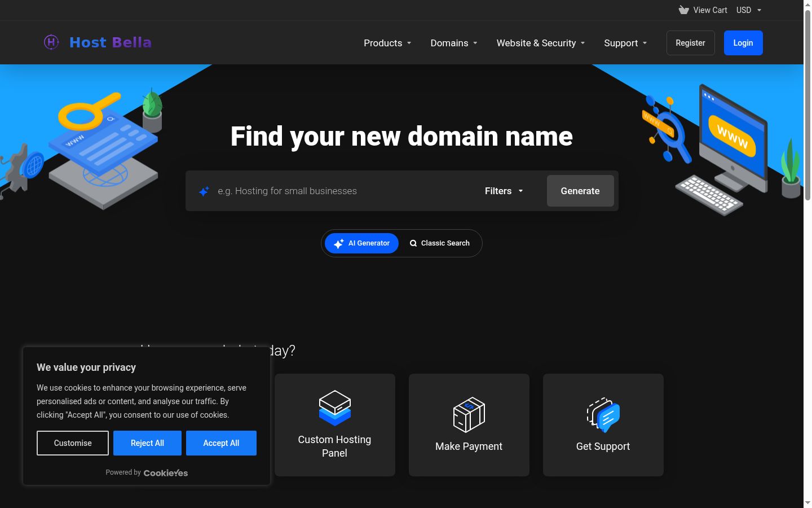Click the Register button
This screenshot has height=508, width=812.
(x=691, y=43)
